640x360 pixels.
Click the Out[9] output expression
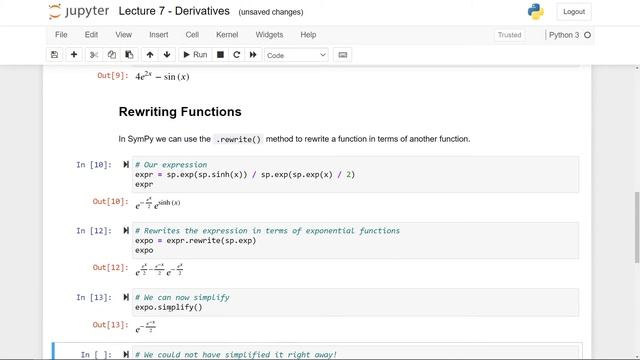(x=162, y=76)
